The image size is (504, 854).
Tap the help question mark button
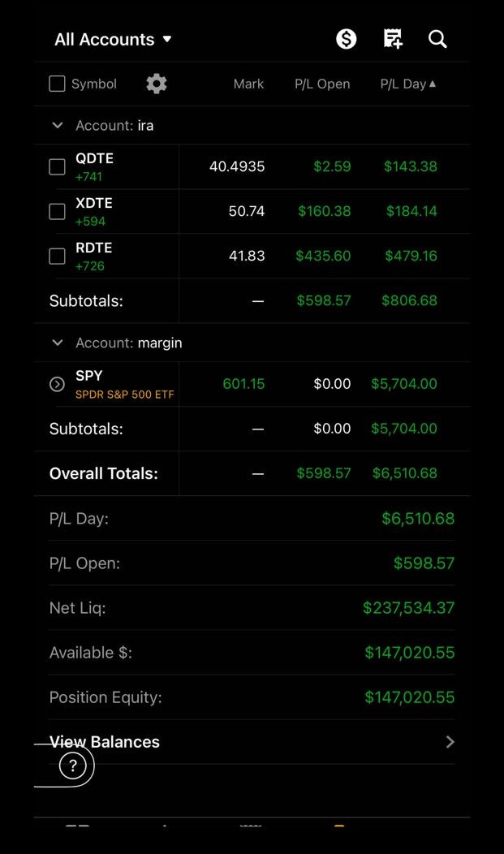click(x=73, y=766)
